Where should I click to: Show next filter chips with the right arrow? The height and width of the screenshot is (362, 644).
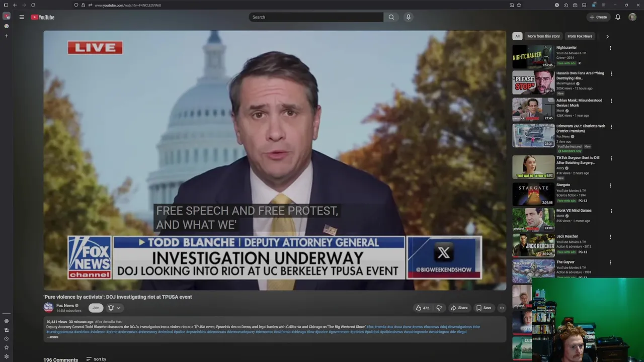coord(607,36)
